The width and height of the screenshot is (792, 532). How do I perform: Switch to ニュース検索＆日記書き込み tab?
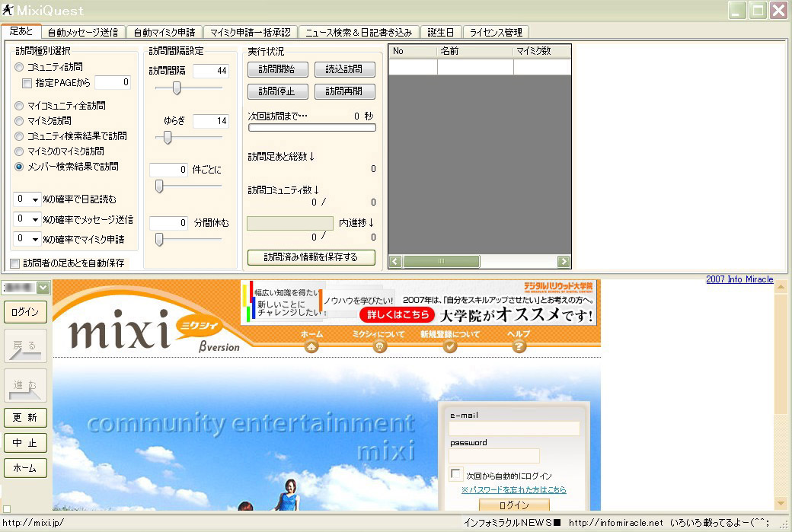pyautogui.click(x=359, y=32)
